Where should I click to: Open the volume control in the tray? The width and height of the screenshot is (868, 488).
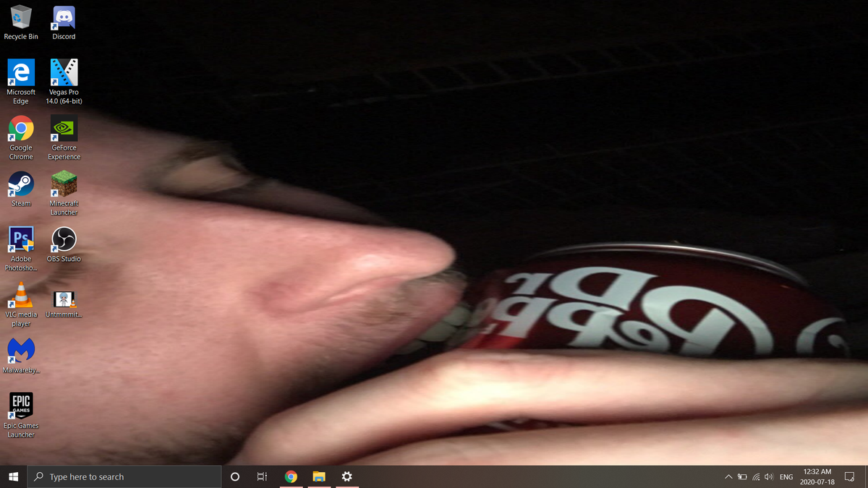click(769, 477)
